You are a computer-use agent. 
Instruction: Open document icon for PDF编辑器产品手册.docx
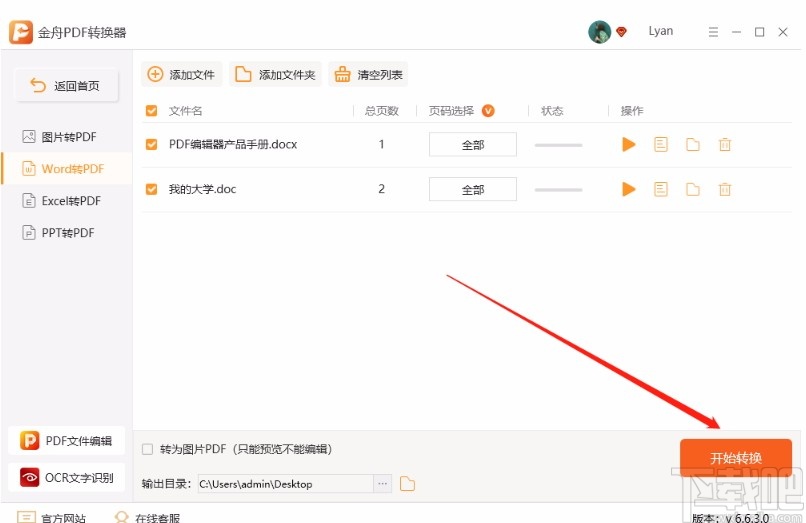[661, 145]
